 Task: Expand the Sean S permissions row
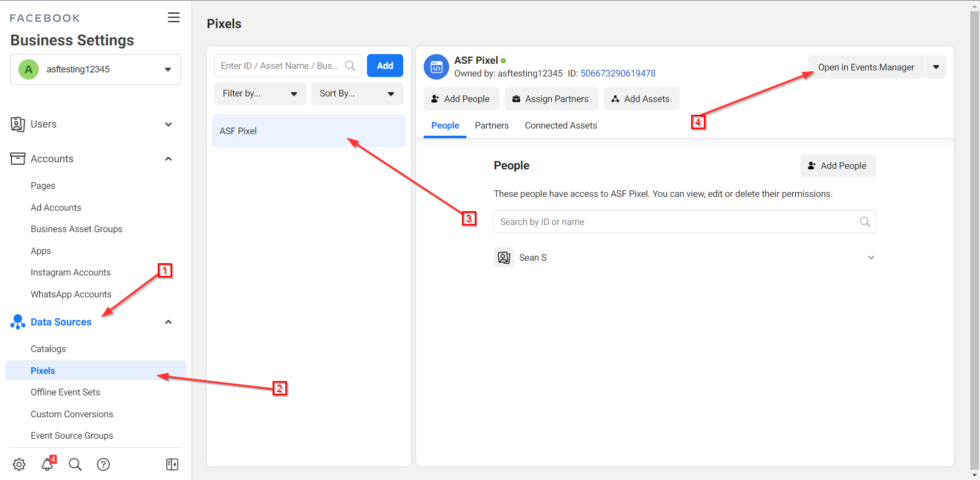pos(871,258)
